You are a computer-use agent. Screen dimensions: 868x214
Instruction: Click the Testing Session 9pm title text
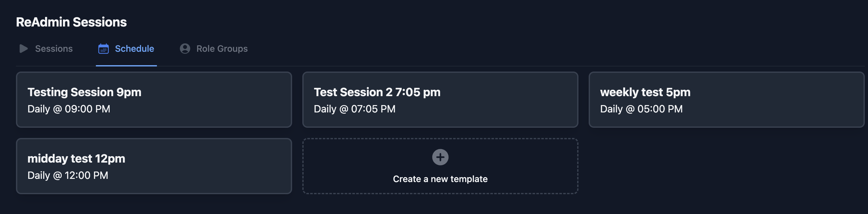click(x=84, y=92)
